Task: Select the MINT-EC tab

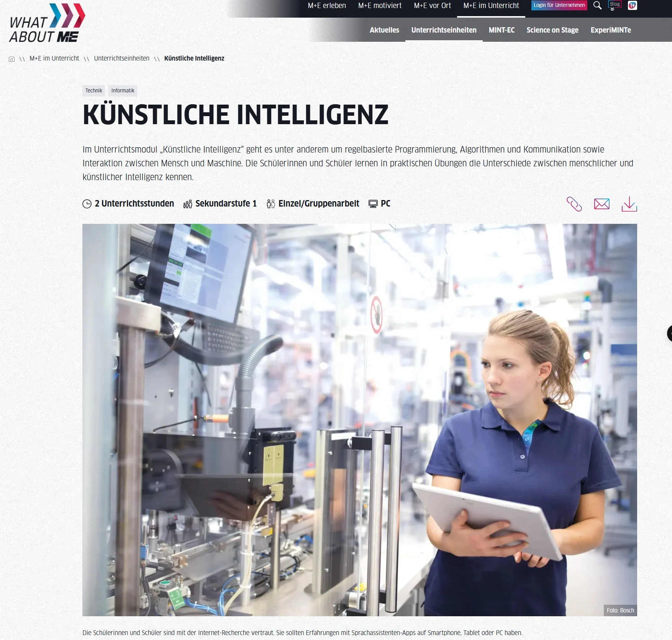Action: point(502,30)
